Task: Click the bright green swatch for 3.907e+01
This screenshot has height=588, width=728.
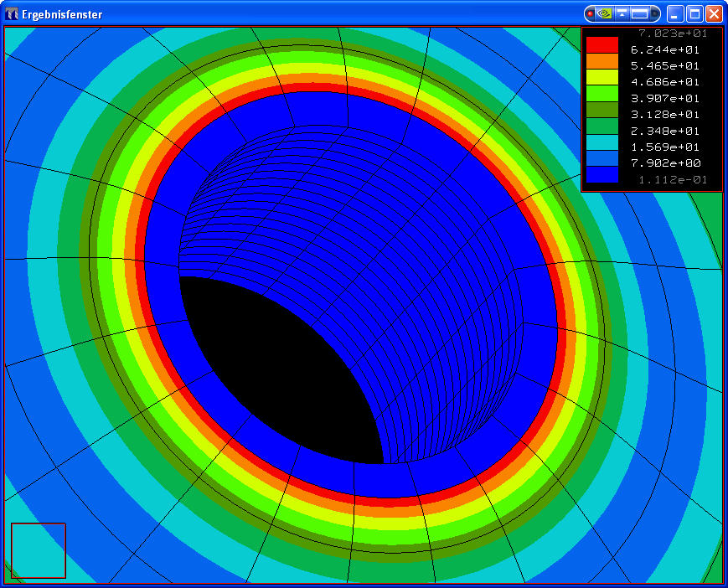Action: click(602, 94)
